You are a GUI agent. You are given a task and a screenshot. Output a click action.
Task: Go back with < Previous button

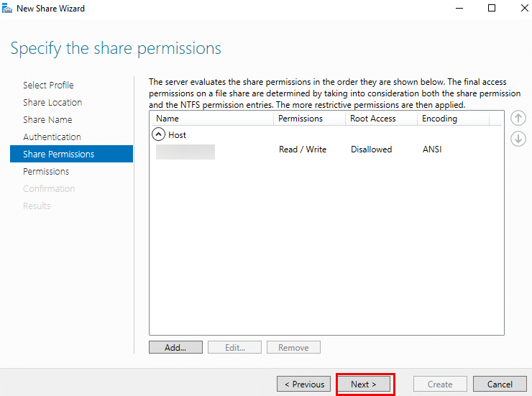[304, 385]
